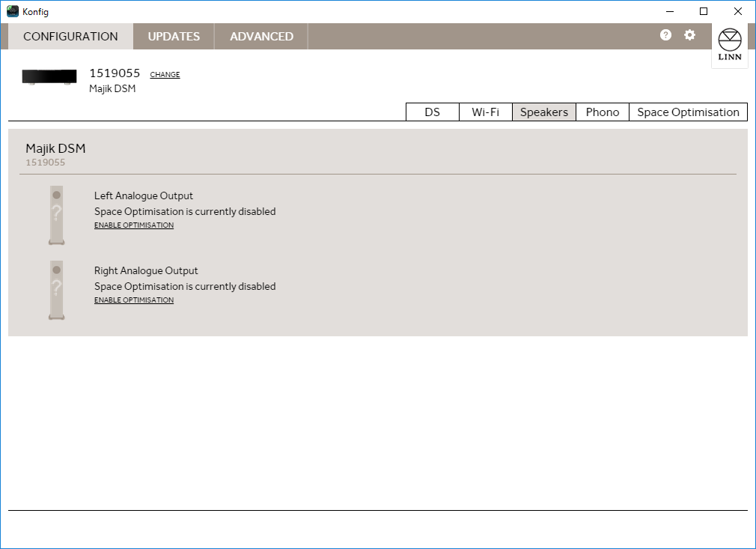Enable optimisation for Left Analogue Output
The height and width of the screenshot is (549, 756).
(134, 225)
